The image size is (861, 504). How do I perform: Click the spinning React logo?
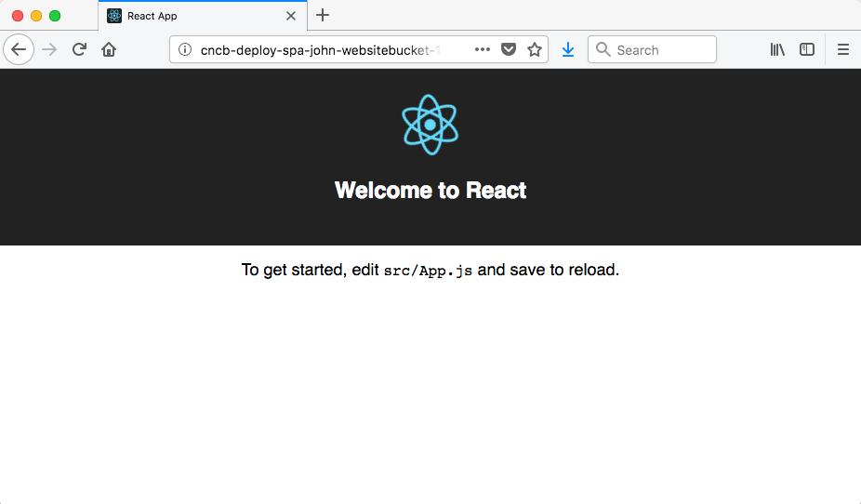(430, 125)
